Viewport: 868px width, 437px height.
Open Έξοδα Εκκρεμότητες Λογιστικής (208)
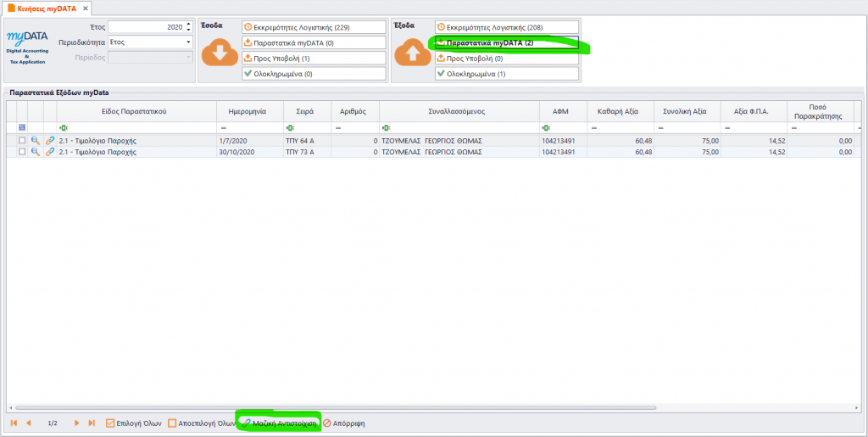507,27
